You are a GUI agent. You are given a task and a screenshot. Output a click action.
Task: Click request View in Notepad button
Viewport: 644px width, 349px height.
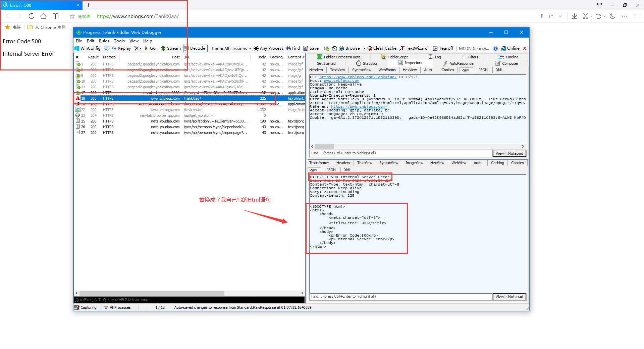pyautogui.click(x=509, y=153)
